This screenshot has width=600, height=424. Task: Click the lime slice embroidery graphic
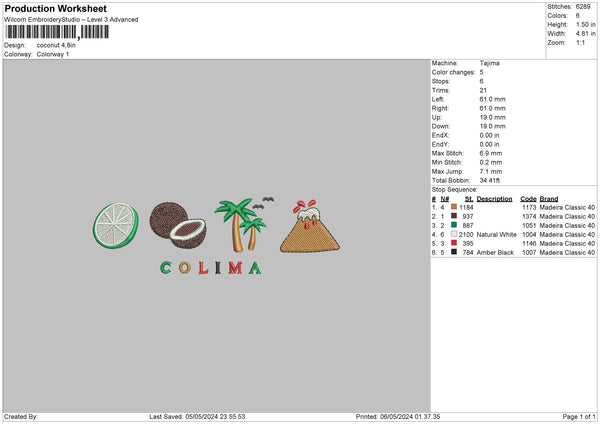coord(116,225)
